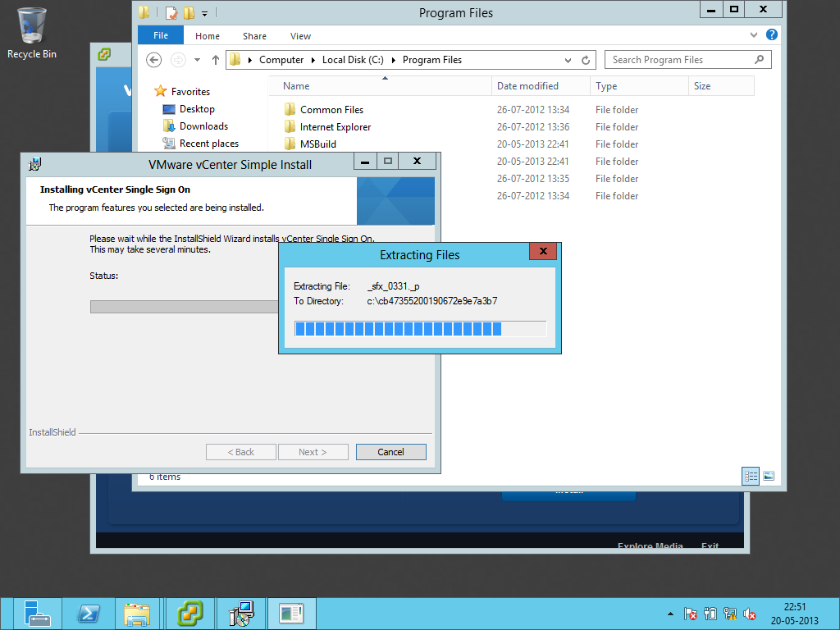Click the network status tray icon
Screen dimensions: 840x630
[730, 614]
